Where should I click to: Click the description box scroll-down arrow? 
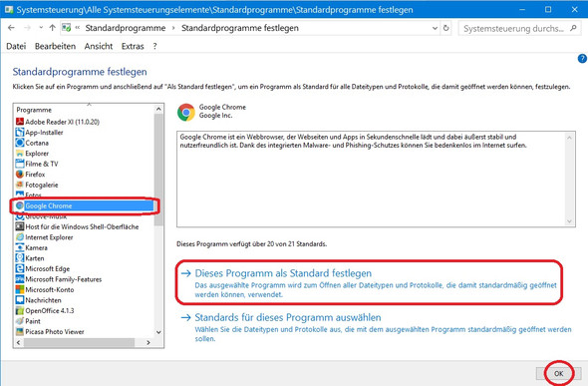569,221
